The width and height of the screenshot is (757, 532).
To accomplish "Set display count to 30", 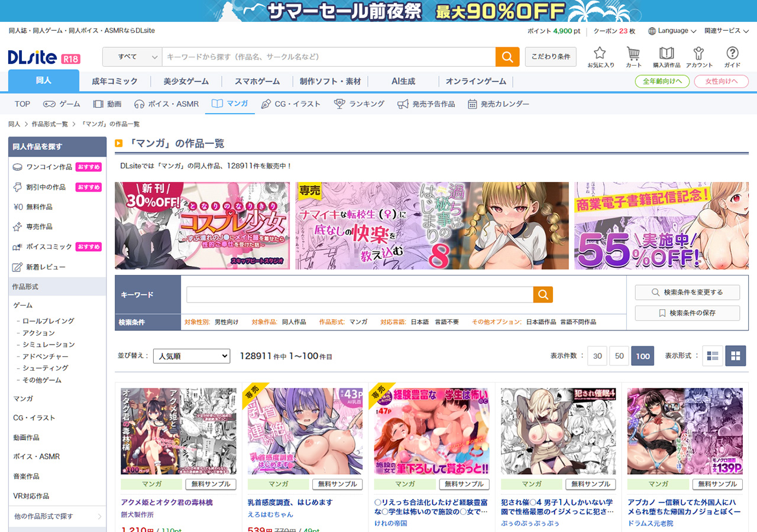I will click(x=597, y=356).
